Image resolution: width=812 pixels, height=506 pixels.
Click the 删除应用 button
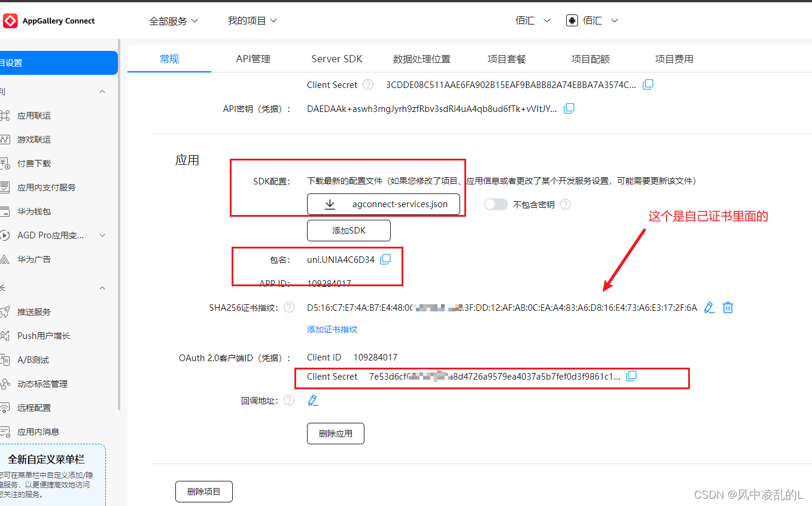[335, 433]
